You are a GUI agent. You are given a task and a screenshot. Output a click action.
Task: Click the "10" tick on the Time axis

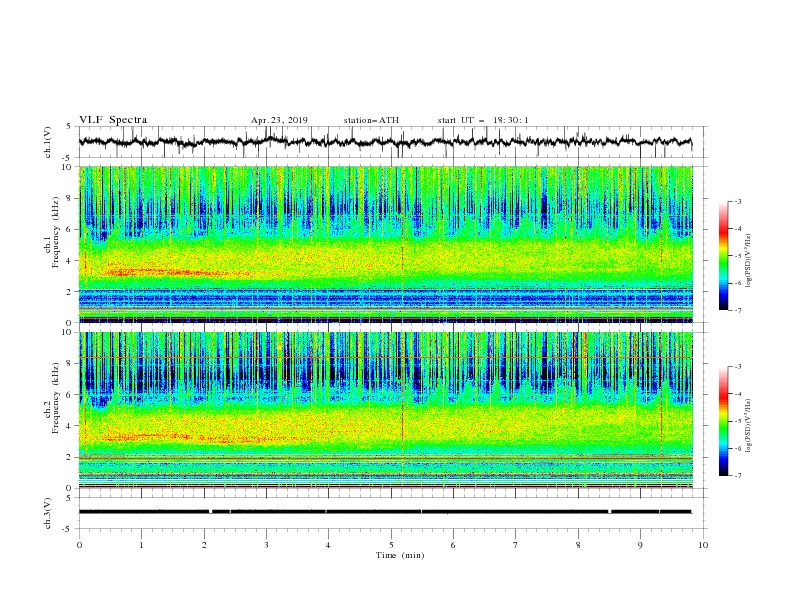pos(703,545)
